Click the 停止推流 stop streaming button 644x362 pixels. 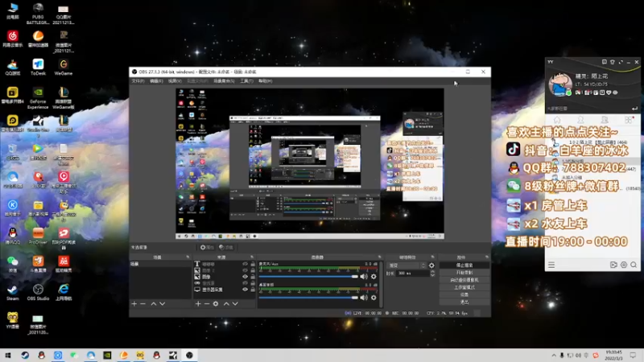click(x=464, y=265)
